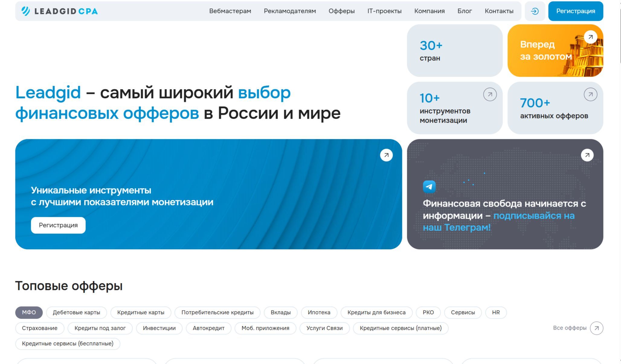Click the Telegram subscribe link text
The width and height of the screenshot is (621, 364).
533,216
